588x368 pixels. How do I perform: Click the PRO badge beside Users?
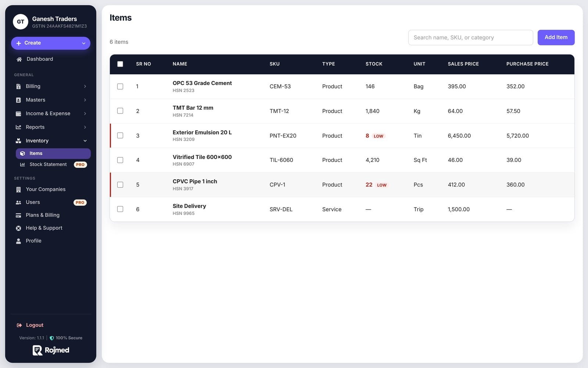point(80,203)
